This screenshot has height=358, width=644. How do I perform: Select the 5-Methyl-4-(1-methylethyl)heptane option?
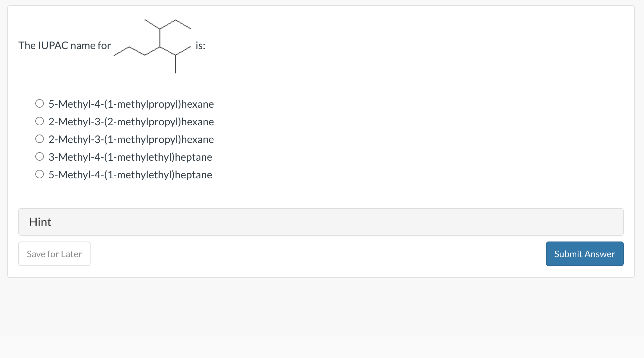pyautogui.click(x=40, y=174)
